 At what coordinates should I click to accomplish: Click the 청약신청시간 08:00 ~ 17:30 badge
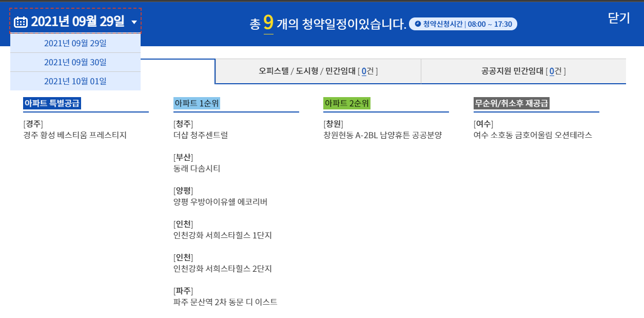463,24
